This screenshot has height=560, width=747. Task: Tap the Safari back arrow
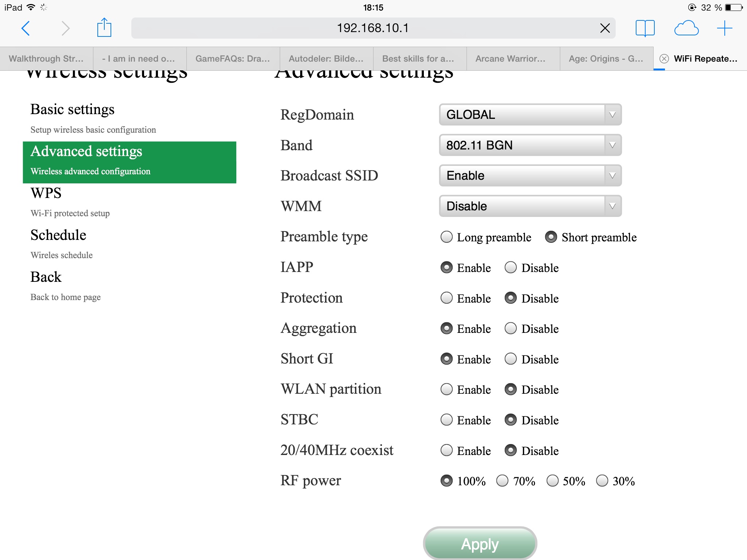click(26, 28)
